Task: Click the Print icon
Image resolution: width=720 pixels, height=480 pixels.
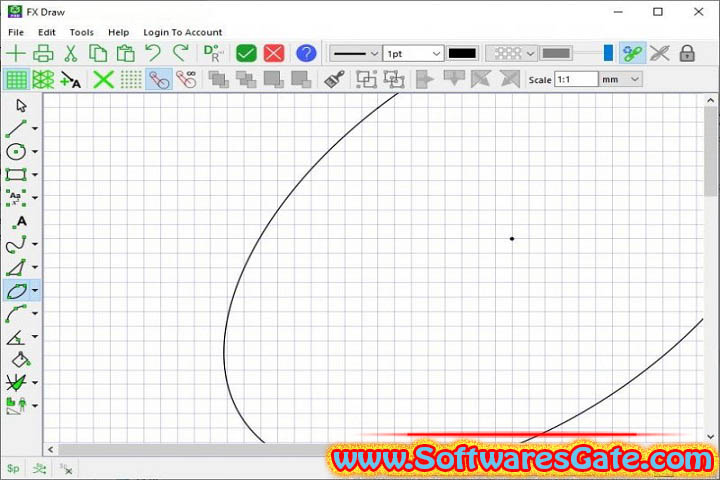Action: (x=43, y=53)
